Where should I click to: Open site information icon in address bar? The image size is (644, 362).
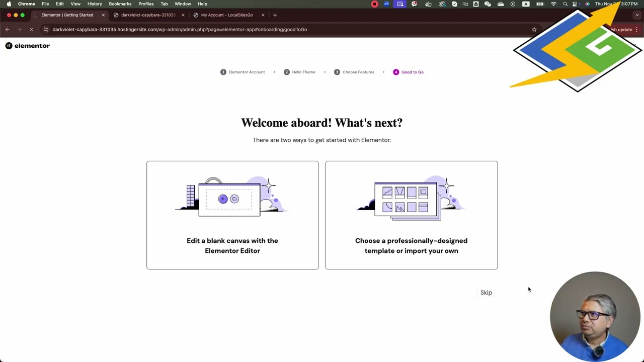(x=46, y=30)
